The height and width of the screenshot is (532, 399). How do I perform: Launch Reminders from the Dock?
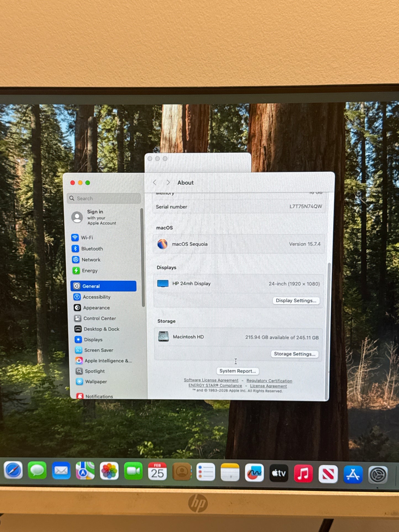pyautogui.click(x=206, y=472)
